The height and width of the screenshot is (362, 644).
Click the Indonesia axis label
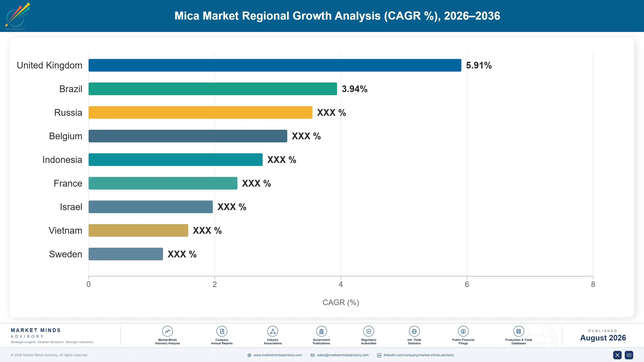[62, 160]
